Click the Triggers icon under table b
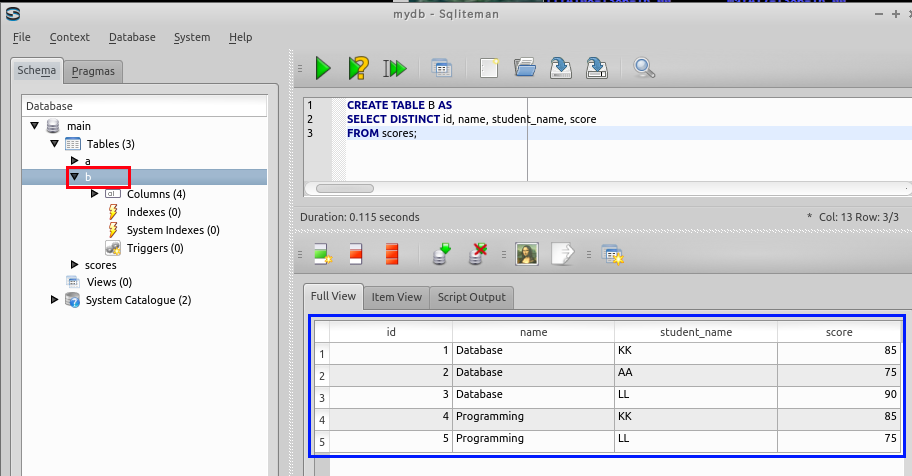This screenshot has width=912, height=476. 113,248
